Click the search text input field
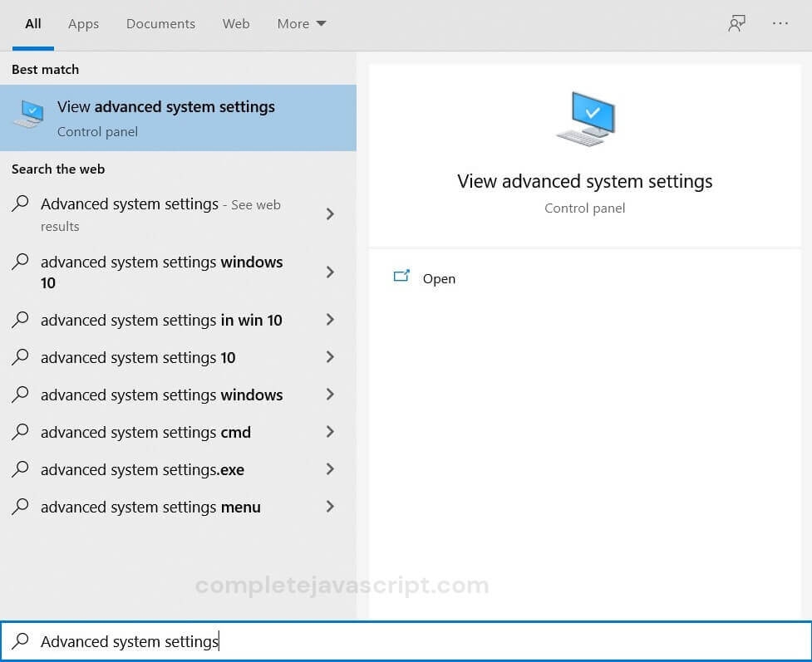Screen dimensions: 812x662 pos(406,640)
